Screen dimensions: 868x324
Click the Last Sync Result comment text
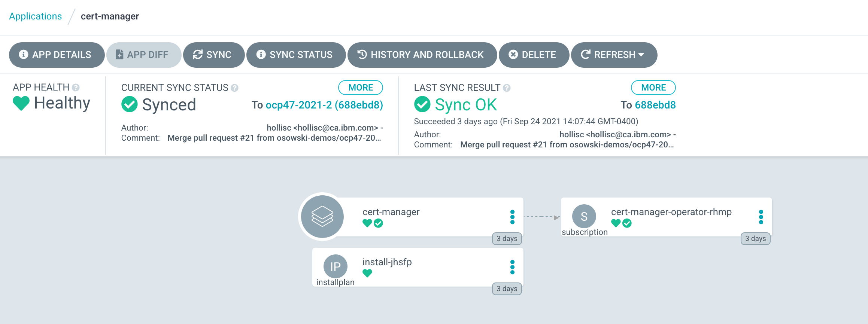point(567,145)
